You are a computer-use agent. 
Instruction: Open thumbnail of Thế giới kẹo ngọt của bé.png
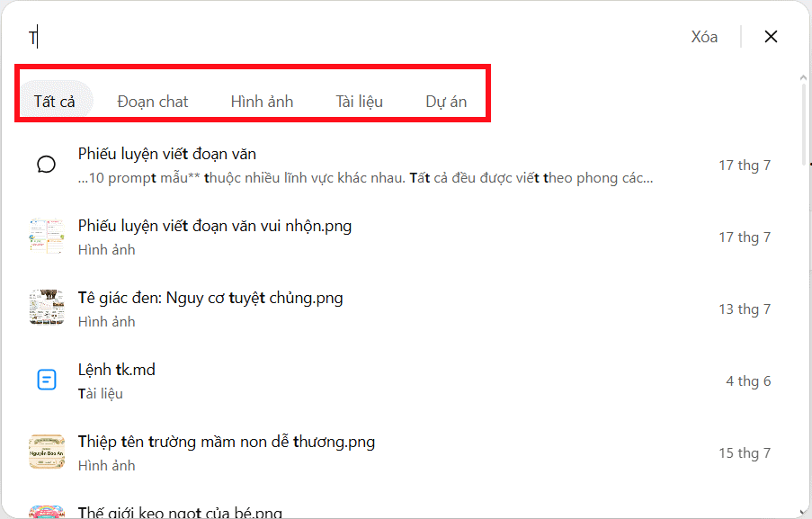pos(47,512)
